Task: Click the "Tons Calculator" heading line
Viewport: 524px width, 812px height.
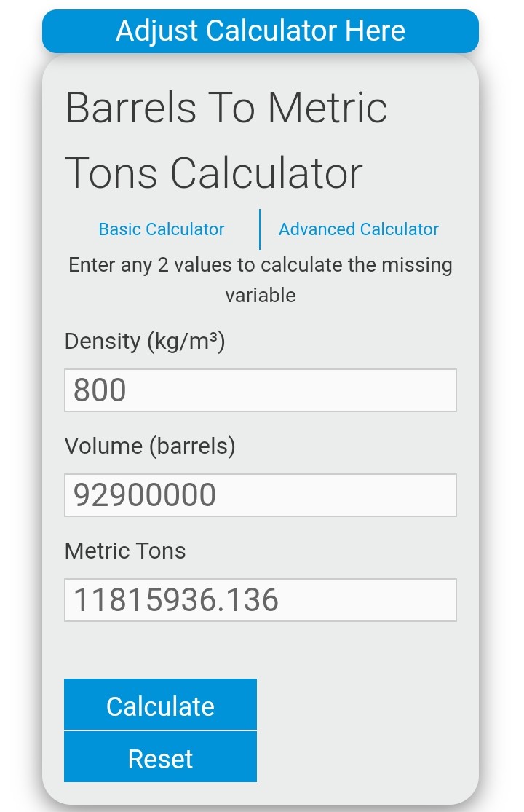Action: coord(214,173)
